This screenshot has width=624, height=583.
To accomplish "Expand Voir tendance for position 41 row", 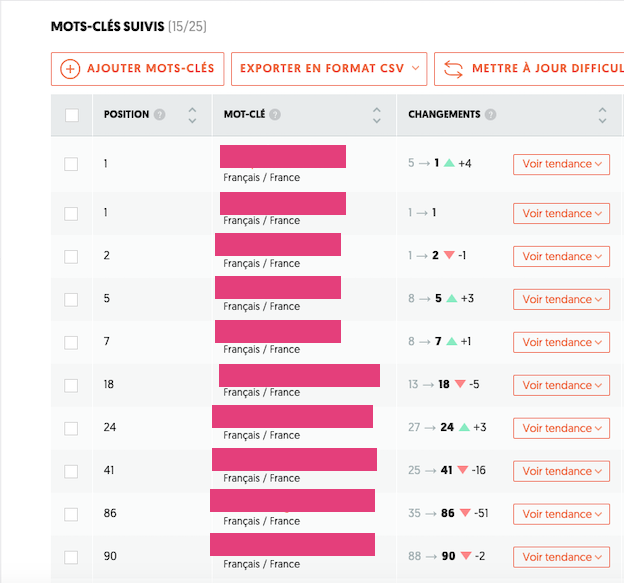I will 561,471.
